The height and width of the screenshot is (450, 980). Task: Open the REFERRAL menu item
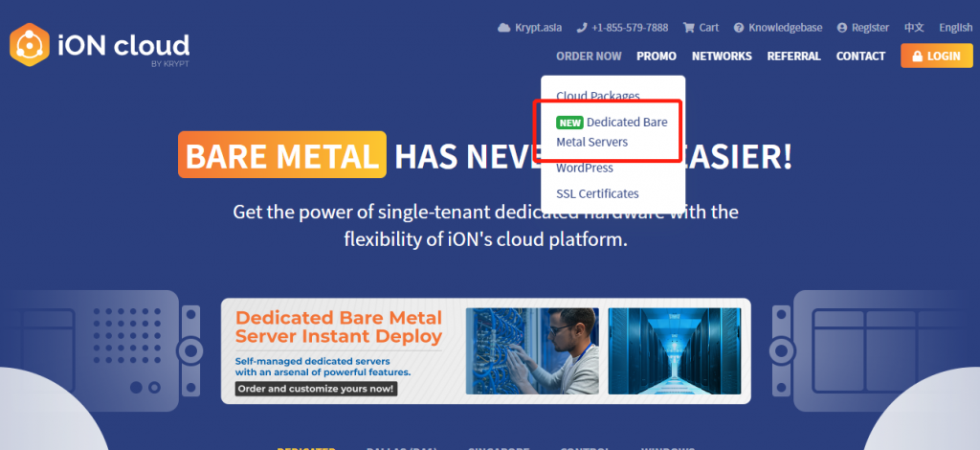click(793, 56)
